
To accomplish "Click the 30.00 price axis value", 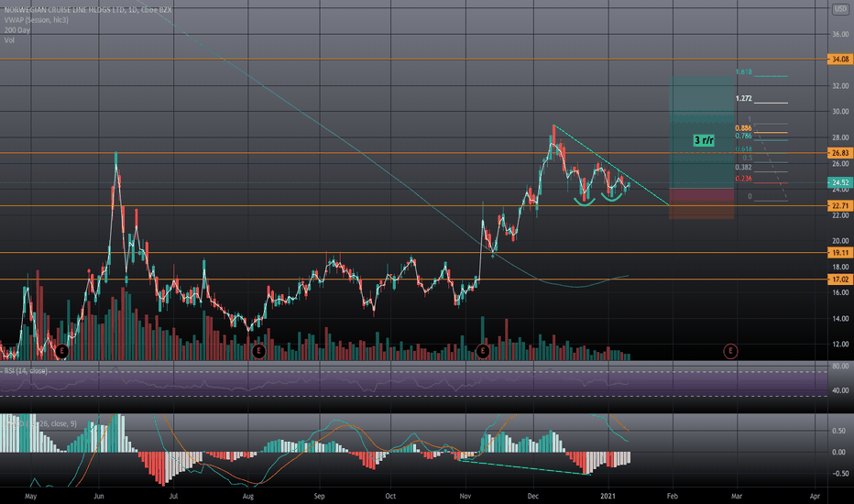I will (x=840, y=111).
